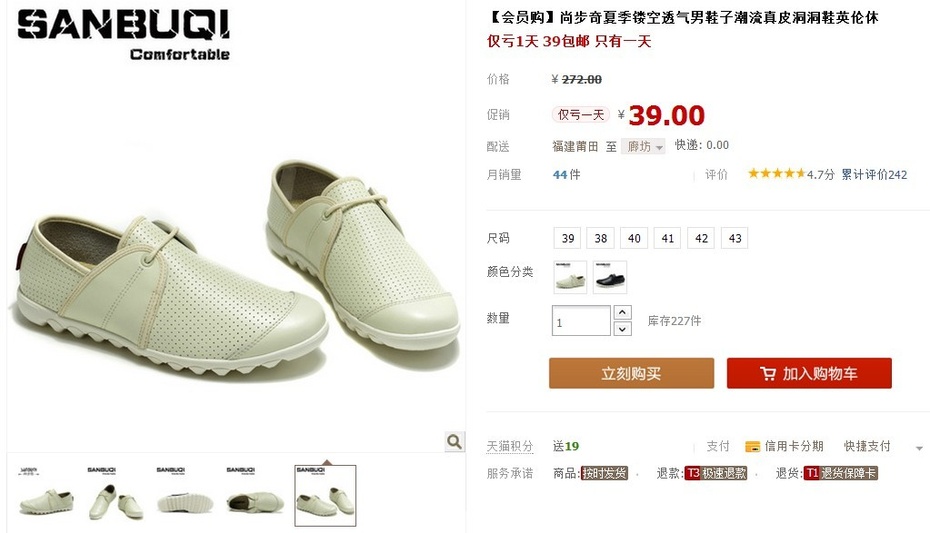Click the credit card installment icon
This screenshot has height=533, width=930.
pyautogui.click(x=752, y=446)
